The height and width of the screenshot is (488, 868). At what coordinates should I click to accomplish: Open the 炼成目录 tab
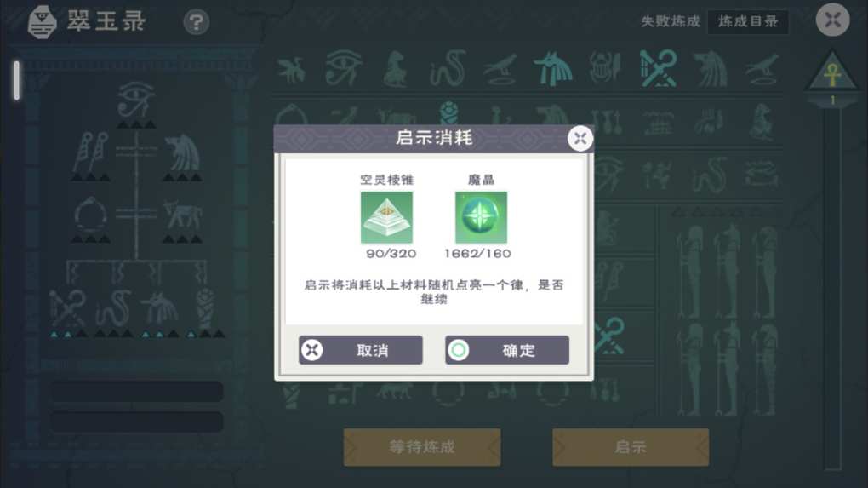tap(748, 21)
